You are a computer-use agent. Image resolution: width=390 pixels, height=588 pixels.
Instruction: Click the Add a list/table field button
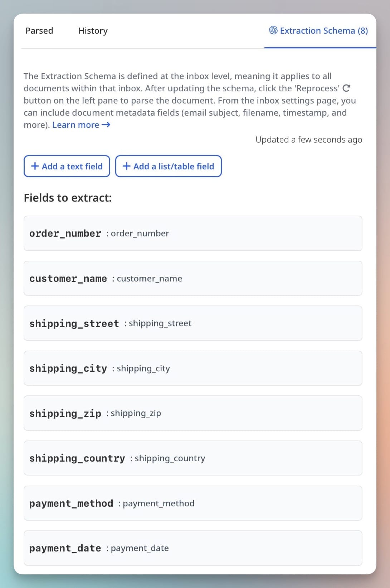(169, 166)
